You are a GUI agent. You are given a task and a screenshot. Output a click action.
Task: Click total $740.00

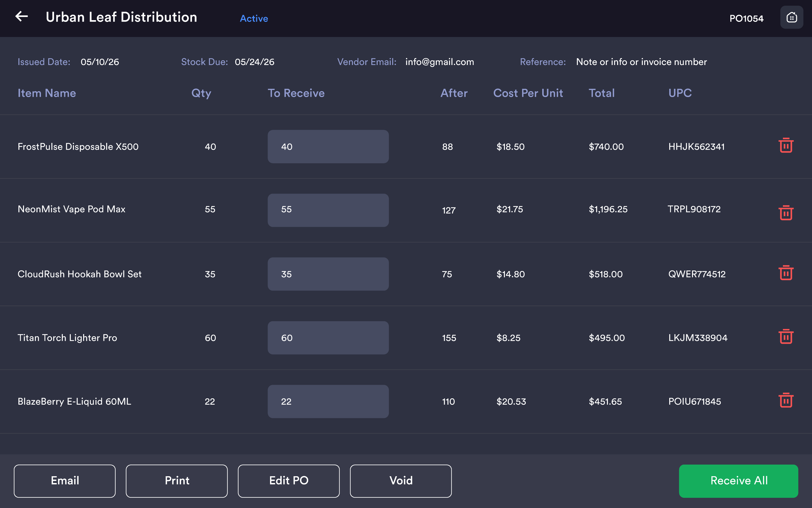tap(606, 147)
